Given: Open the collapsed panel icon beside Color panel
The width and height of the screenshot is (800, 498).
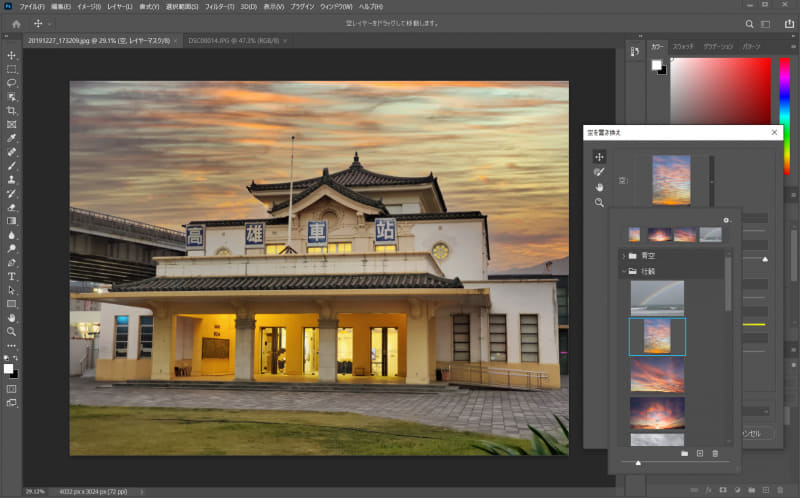Looking at the screenshot, I should point(635,52).
